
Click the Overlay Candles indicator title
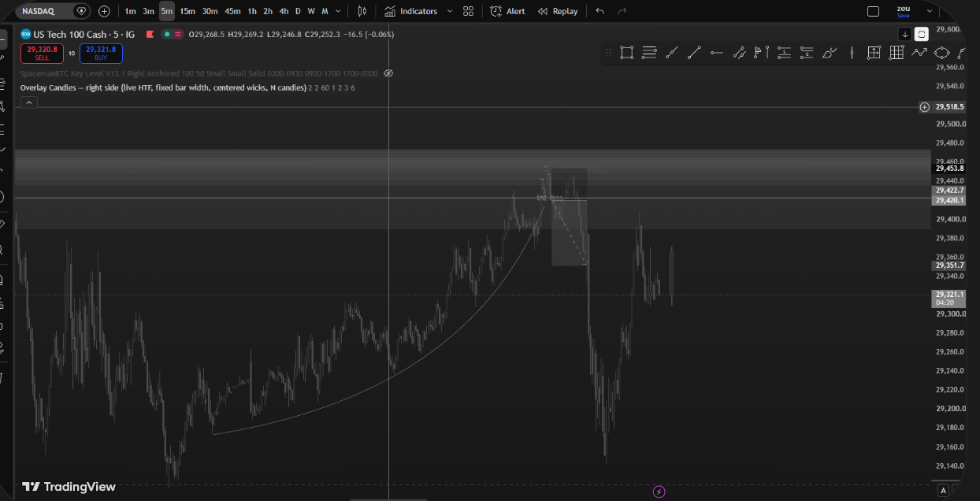[163, 87]
